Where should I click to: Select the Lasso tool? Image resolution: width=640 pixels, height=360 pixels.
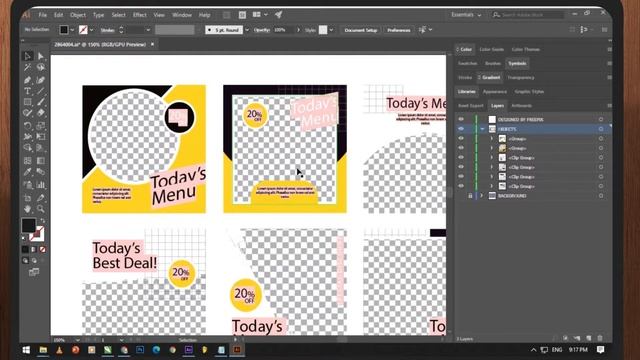(41, 67)
